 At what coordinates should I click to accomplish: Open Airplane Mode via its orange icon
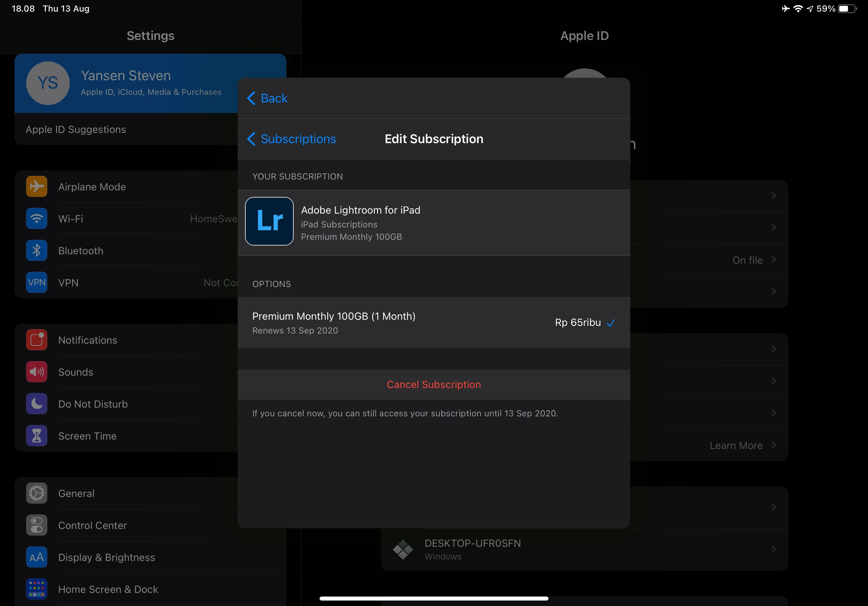tap(37, 187)
